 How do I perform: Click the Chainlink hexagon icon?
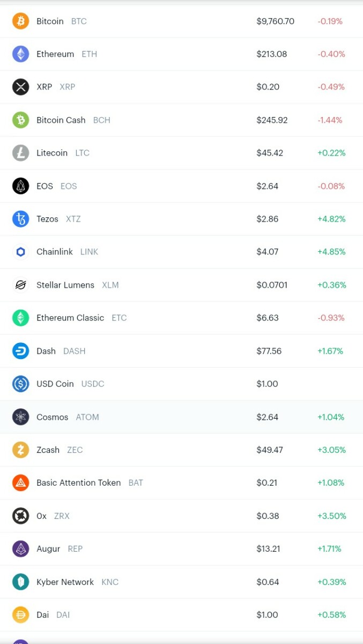point(20,252)
